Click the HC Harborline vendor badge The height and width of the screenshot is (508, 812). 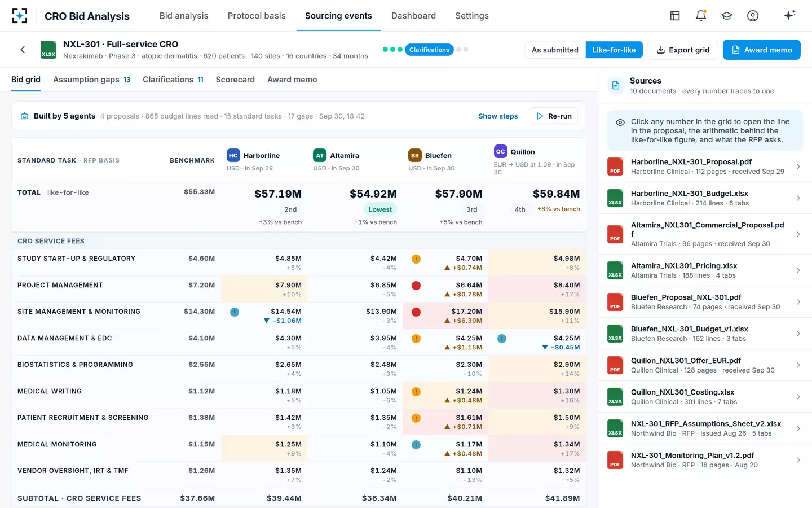pos(233,156)
